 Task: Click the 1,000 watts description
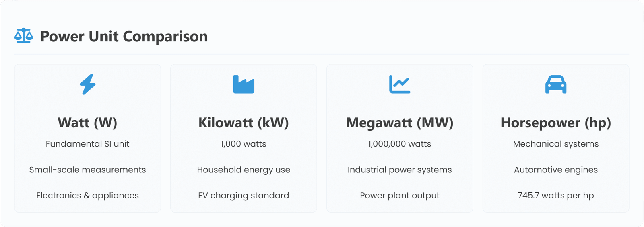click(x=244, y=144)
